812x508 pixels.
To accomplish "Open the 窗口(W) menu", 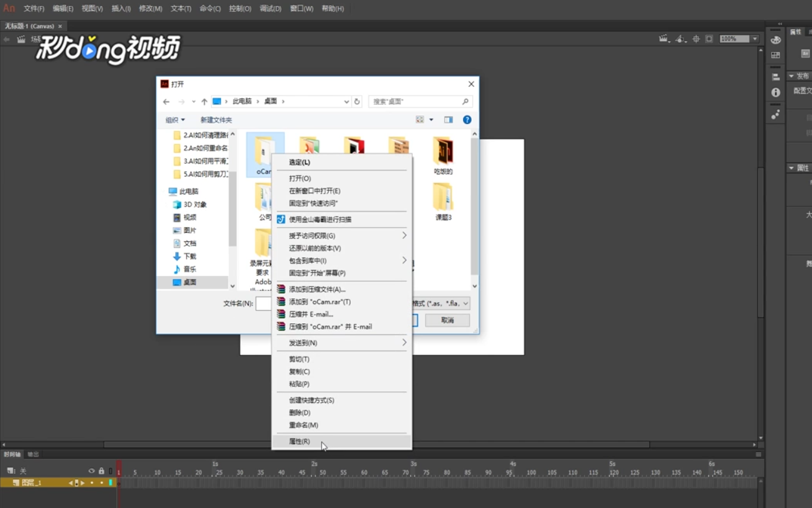I will (x=302, y=9).
